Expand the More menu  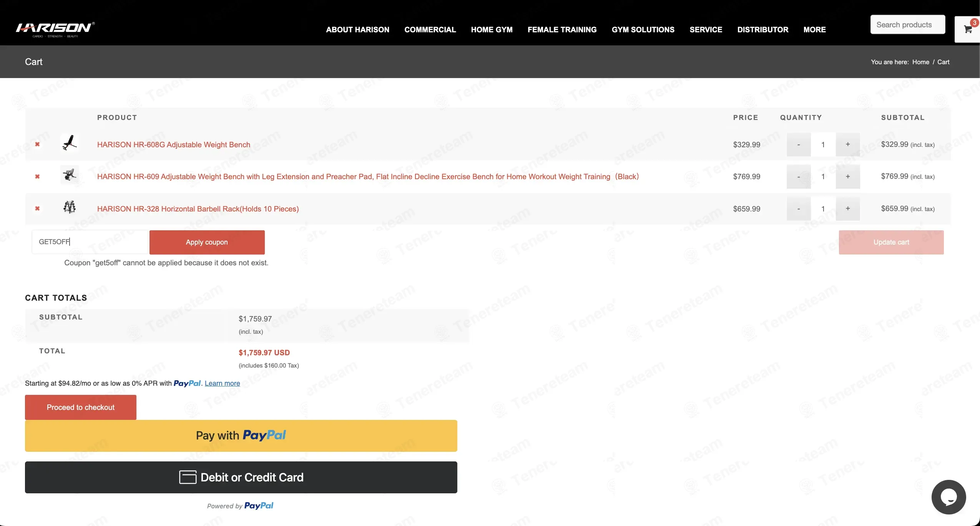(814, 30)
